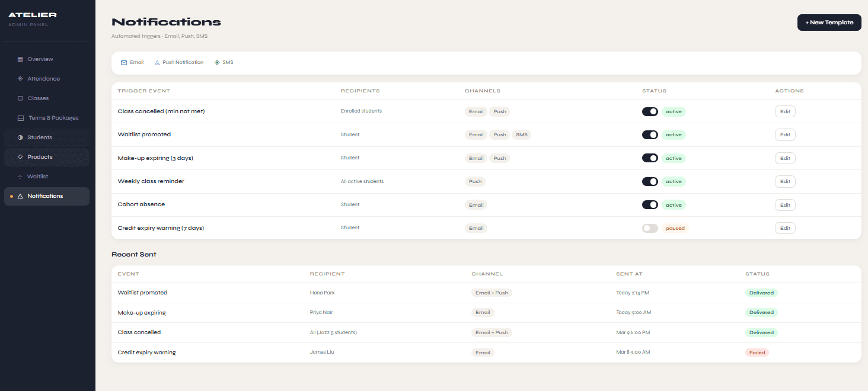The height and width of the screenshot is (391, 868).
Task: Click the Failed status badge
Action: 757,352
